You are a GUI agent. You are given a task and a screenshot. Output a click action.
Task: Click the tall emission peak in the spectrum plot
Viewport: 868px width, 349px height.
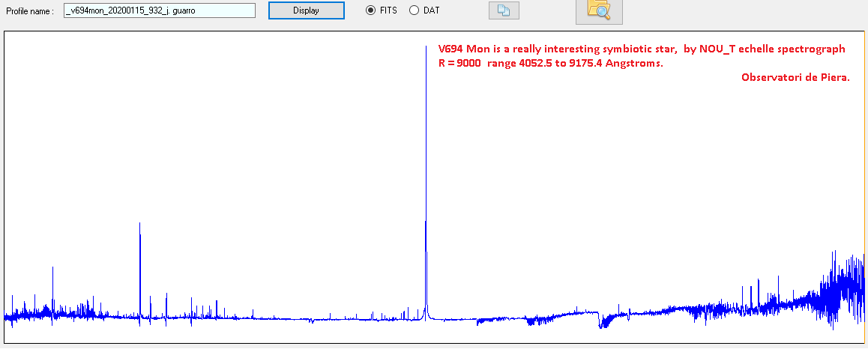point(426,183)
